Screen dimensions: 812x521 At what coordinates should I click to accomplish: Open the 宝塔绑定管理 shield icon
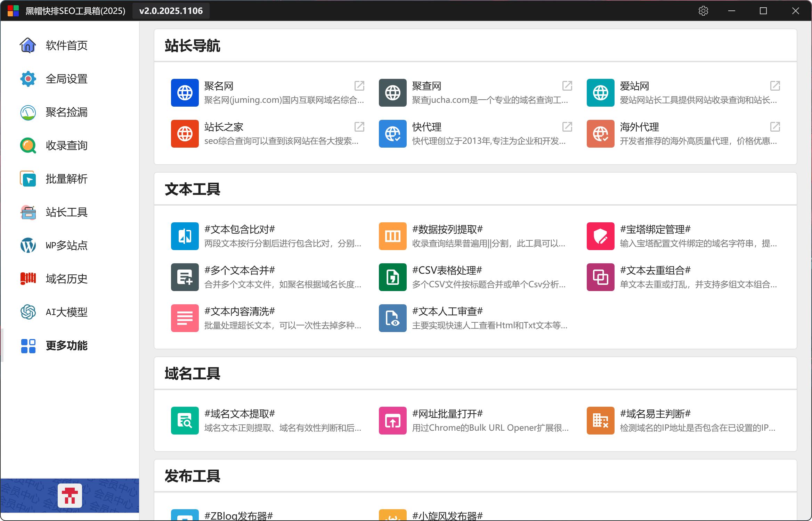(600, 236)
